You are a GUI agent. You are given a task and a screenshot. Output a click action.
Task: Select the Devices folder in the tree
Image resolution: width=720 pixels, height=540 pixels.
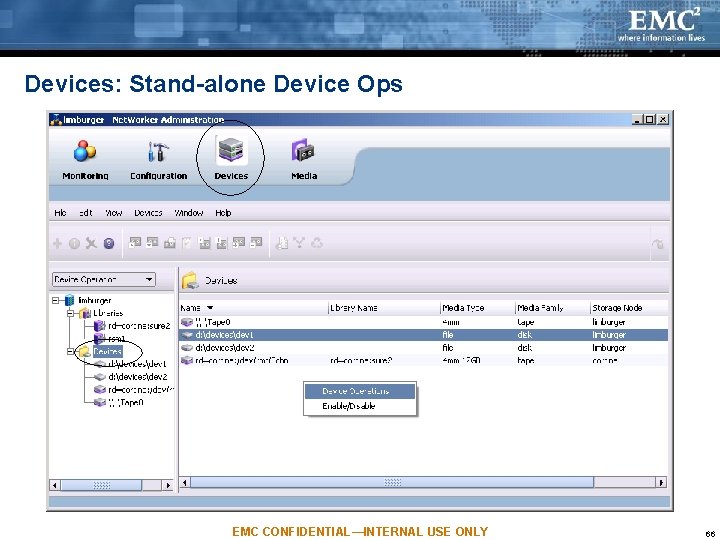pos(107,352)
